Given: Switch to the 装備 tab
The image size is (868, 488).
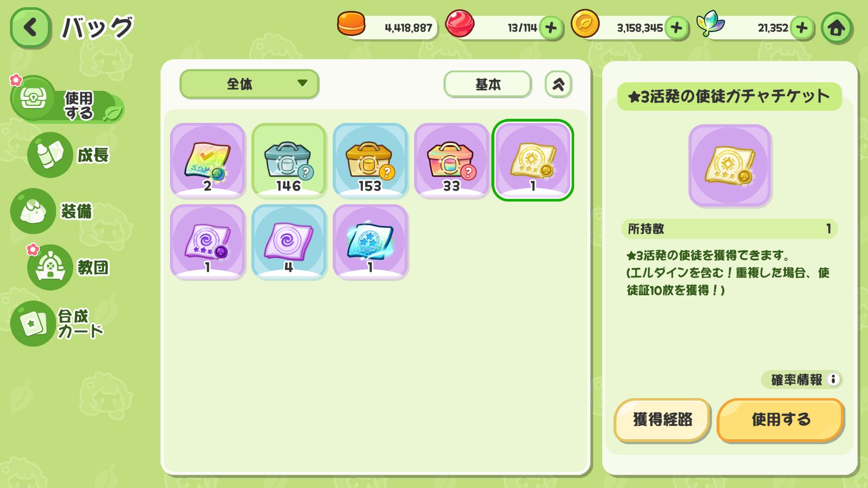Looking at the screenshot, I should [x=52, y=211].
